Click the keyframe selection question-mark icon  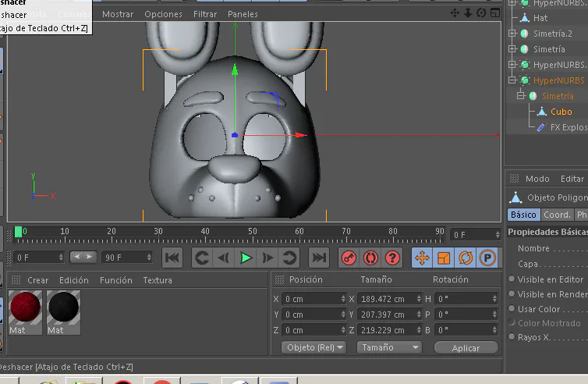tap(392, 258)
